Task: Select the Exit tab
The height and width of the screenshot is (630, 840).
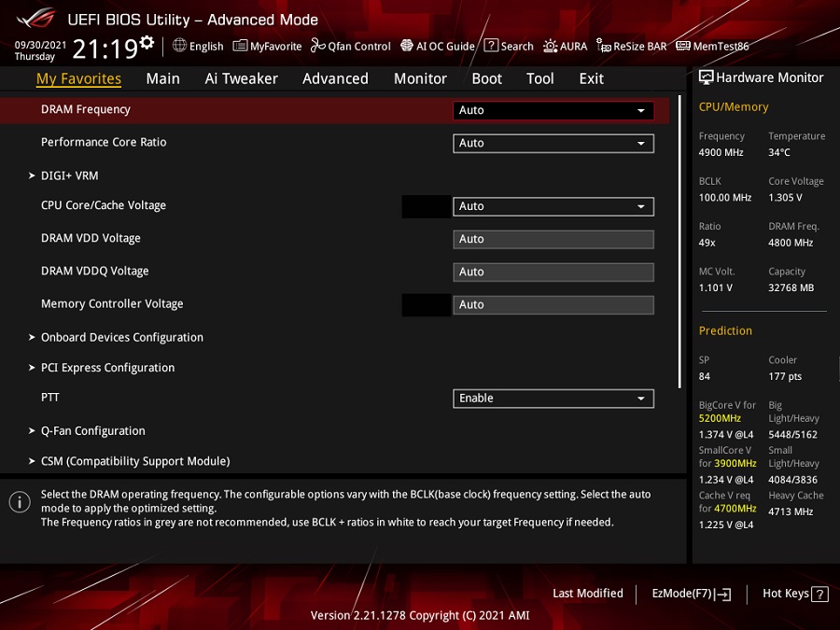Action: click(x=592, y=78)
